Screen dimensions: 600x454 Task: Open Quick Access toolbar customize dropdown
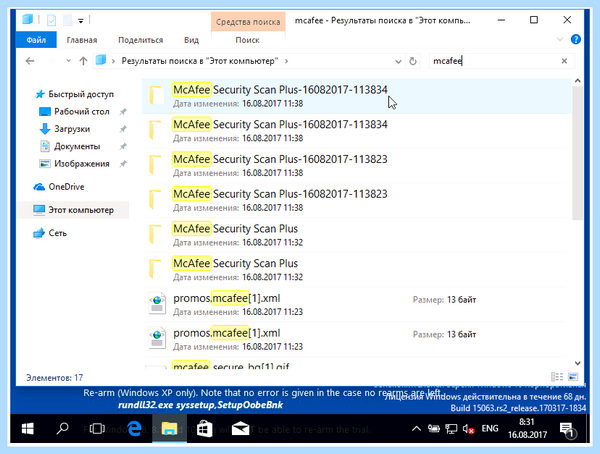click(x=81, y=21)
